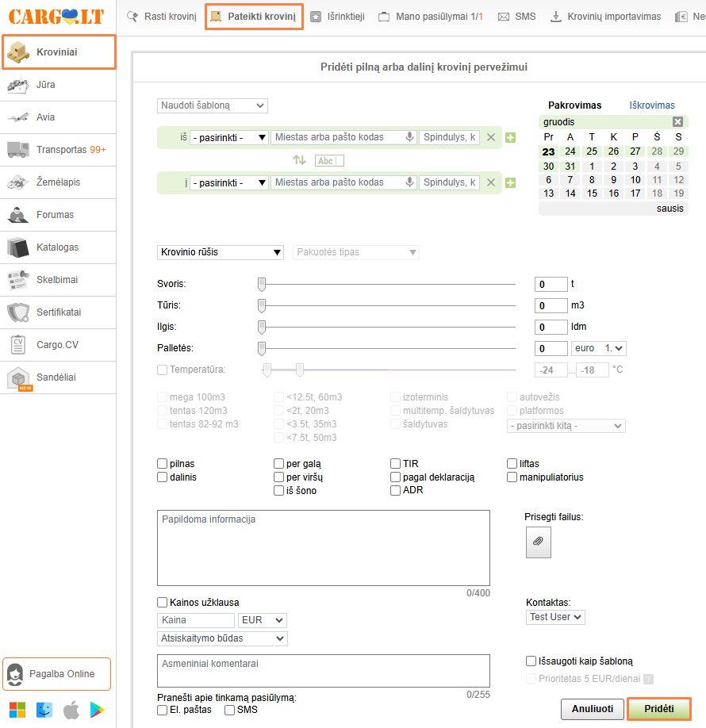706x728 pixels.
Task: Open Google Play store icon
Action: point(98,709)
